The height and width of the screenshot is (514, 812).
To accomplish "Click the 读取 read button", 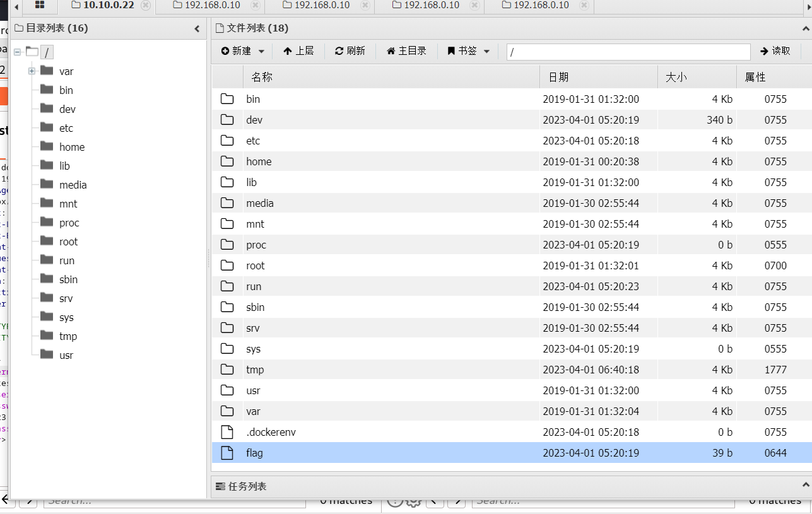I will (x=775, y=51).
